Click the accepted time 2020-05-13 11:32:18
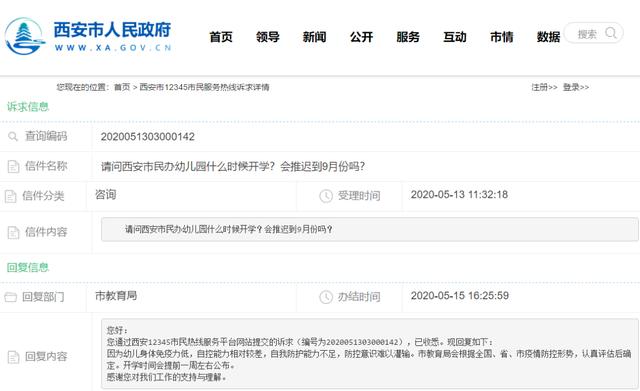640x391 pixels. pyautogui.click(x=459, y=195)
